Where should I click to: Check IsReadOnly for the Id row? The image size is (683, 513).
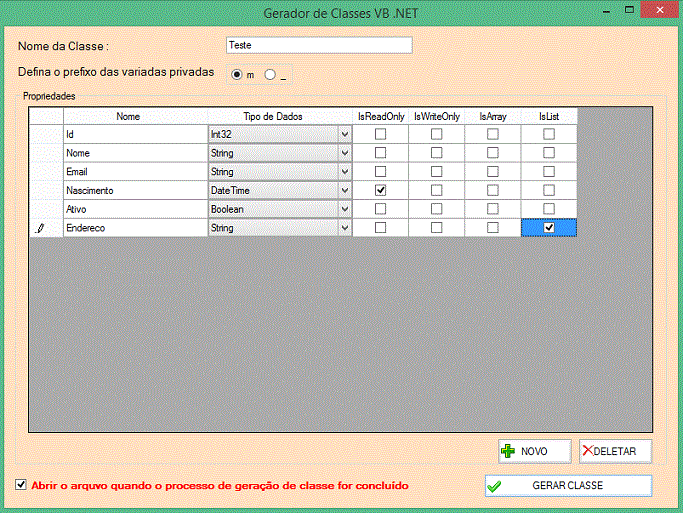(x=380, y=134)
